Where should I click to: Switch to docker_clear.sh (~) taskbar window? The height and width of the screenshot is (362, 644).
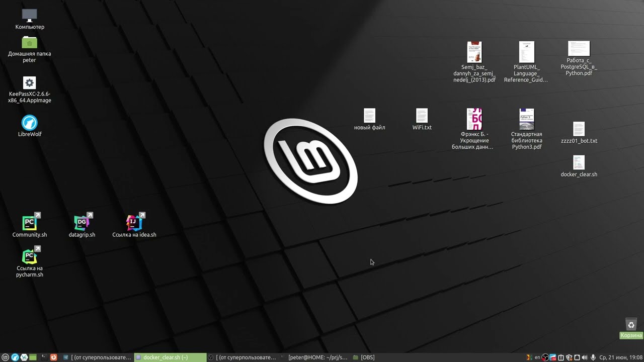tap(170, 357)
